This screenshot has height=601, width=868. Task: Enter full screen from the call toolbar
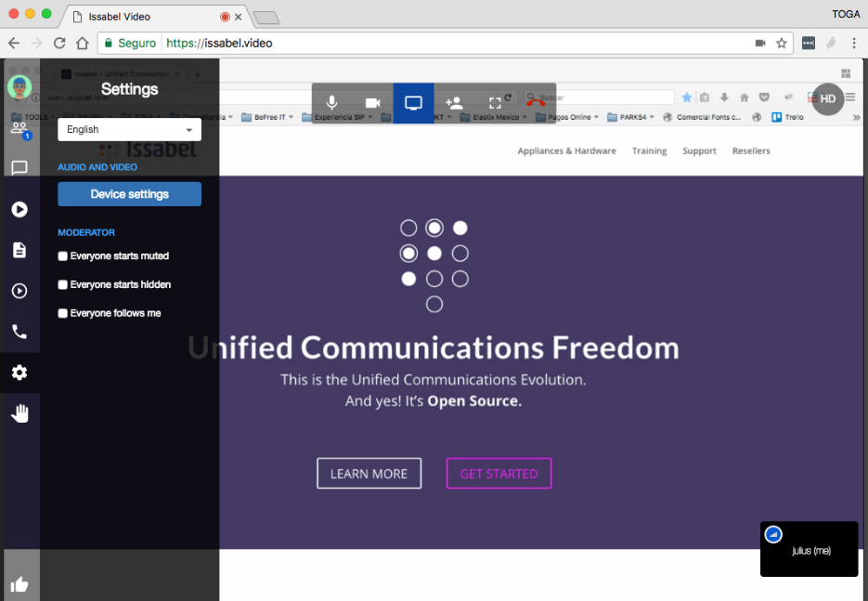pos(495,103)
